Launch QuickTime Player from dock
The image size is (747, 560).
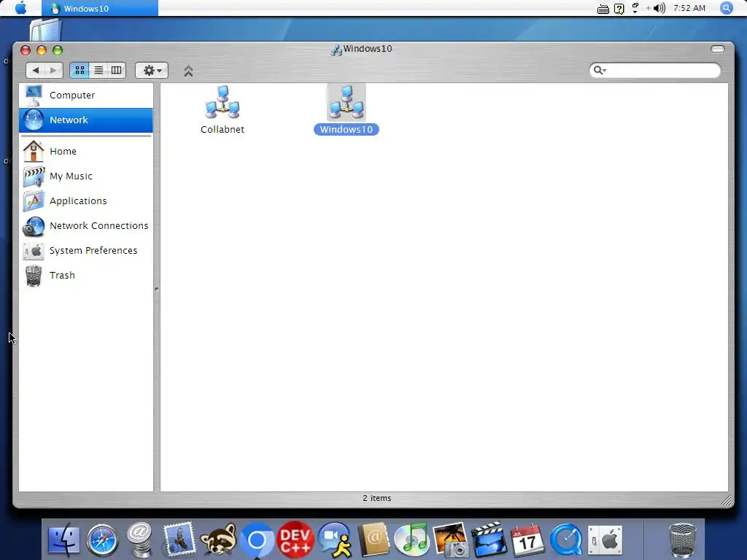click(x=566, y=540)
